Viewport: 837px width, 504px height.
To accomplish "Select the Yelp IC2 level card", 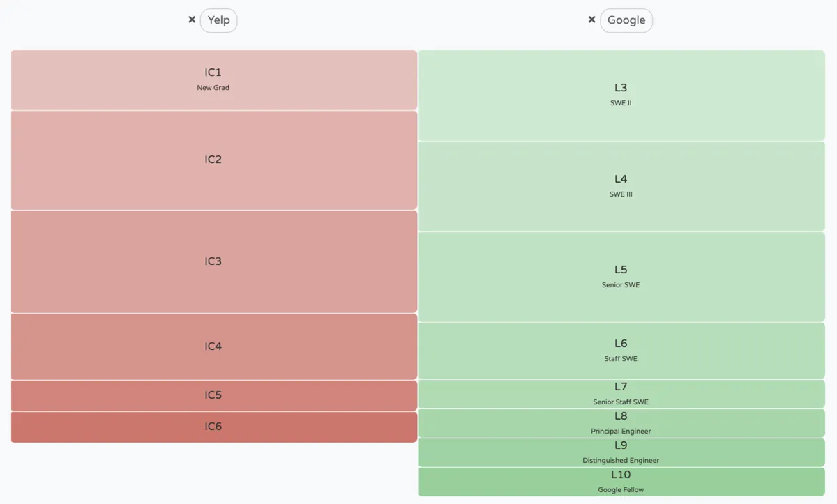I will pos(213,160).
